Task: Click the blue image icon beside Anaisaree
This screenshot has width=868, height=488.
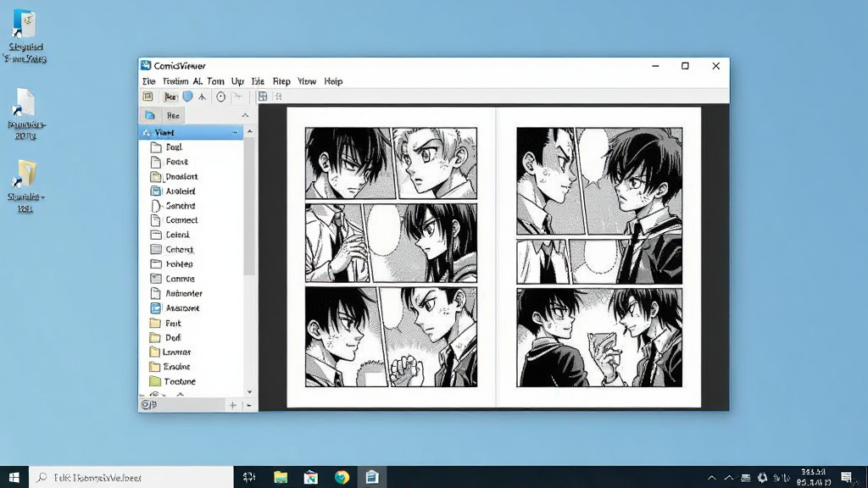Action: pos(156,308)
